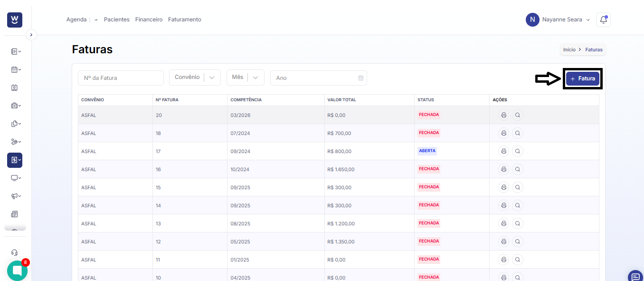Click the value R$ 700,00
Image resolution: width=644 pixels, height=281 pixels.
[340, 133]
